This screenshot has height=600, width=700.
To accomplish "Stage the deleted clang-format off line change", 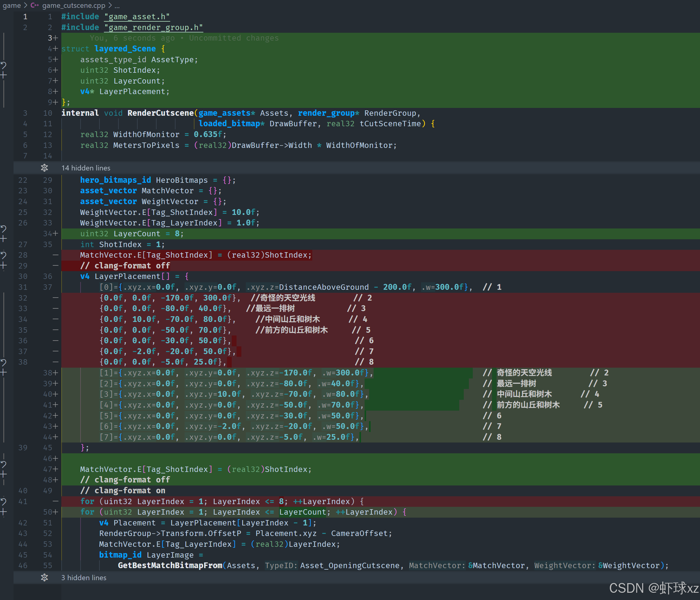I will 3,265.
